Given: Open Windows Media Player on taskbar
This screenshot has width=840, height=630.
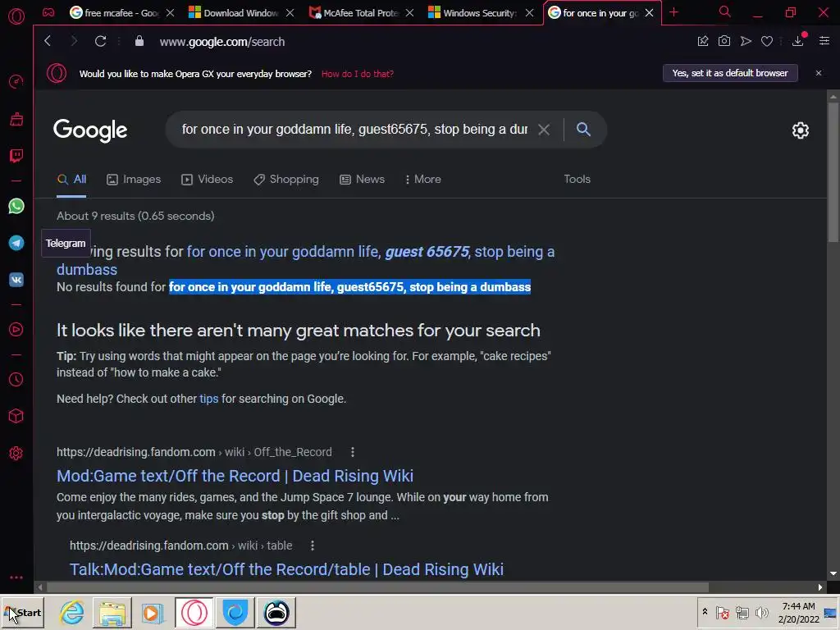Looking at the screenshot, I should pos(152,613).
